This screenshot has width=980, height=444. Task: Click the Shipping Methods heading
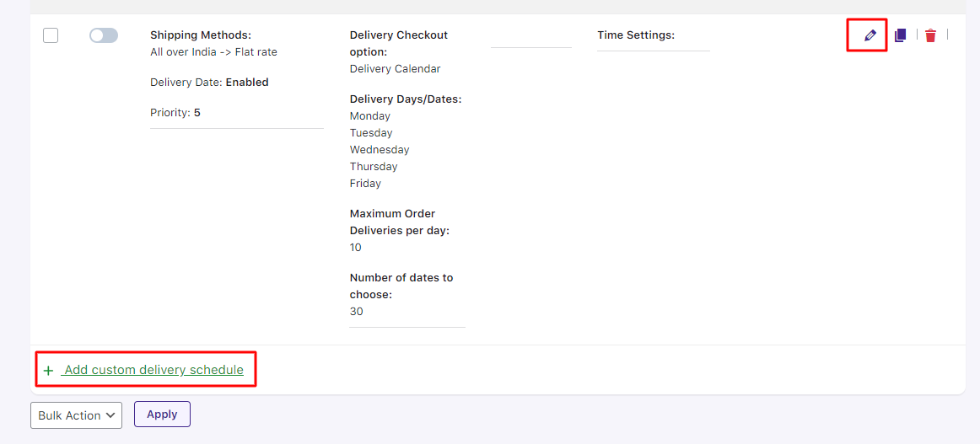201,35
